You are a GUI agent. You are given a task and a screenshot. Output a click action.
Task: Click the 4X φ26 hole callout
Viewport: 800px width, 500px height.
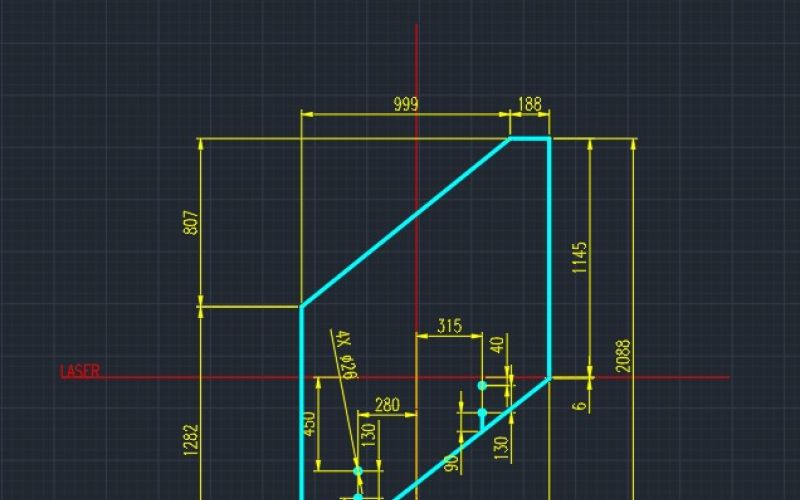(x=347, y=354)
